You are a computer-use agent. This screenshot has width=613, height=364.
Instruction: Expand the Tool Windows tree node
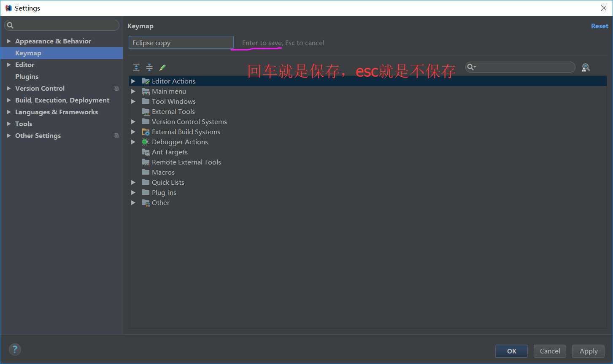coord(133,101)
